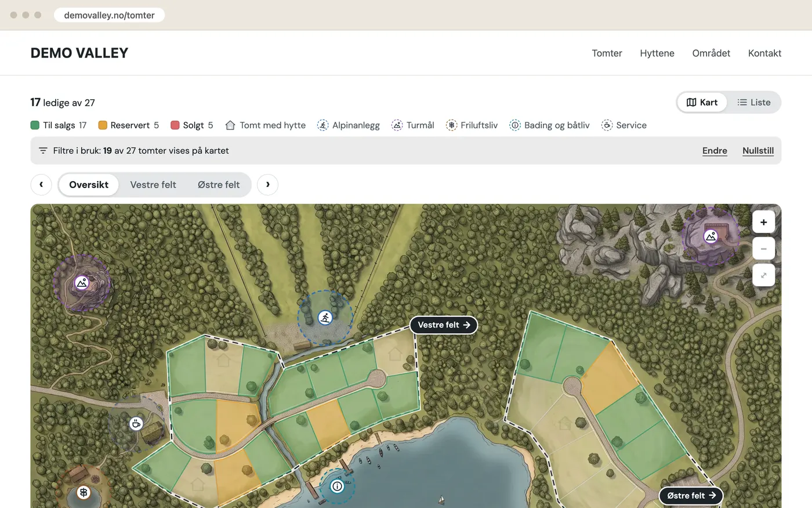Zoom out of the map with the minus button
The image size is (812, 508).
[x=763, y=248]
